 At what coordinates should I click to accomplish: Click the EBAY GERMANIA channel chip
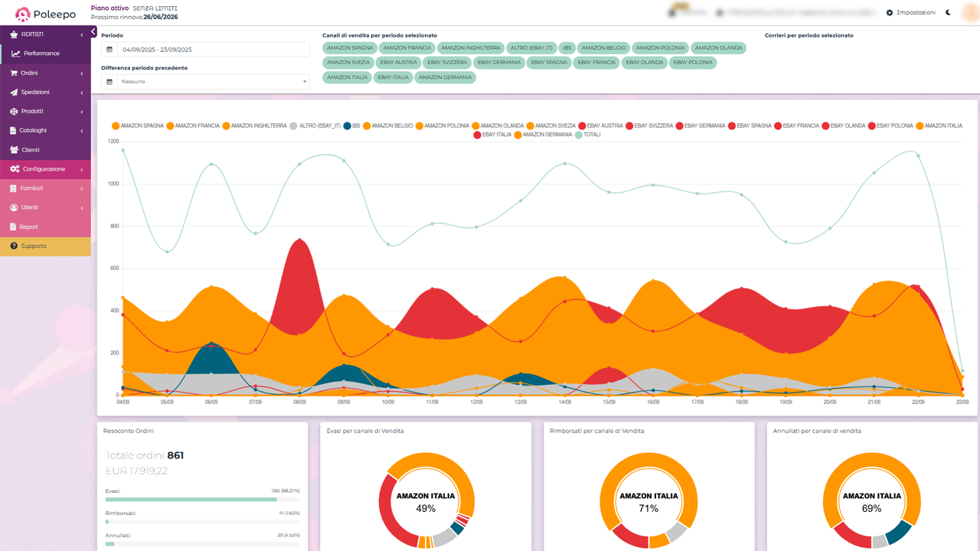(498, 62)
